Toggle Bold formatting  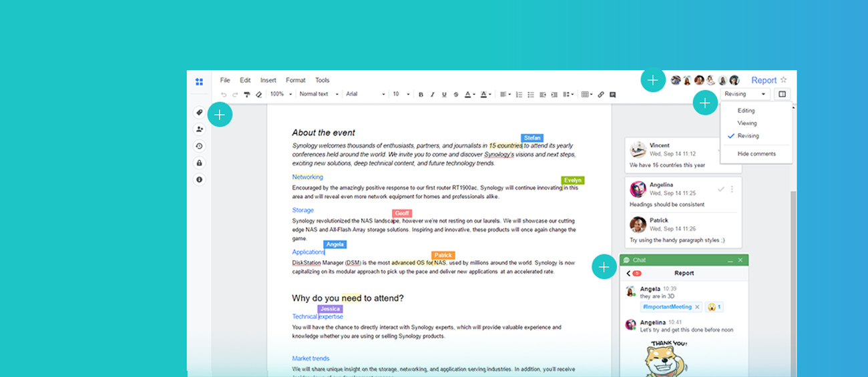[421, 95]
